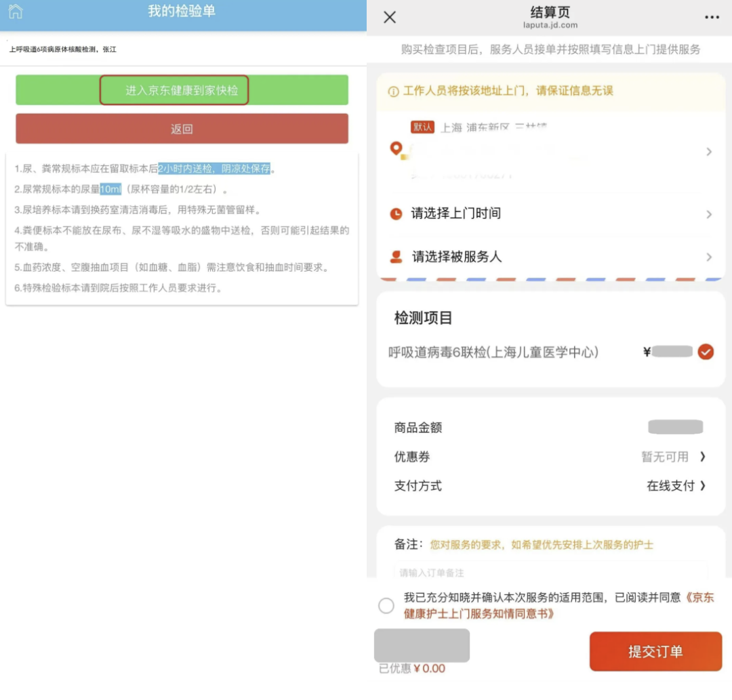Viewport: 732px width, 700px height.
Task: Open 请选择上门时间 time selector
Action: pos(455,213)
